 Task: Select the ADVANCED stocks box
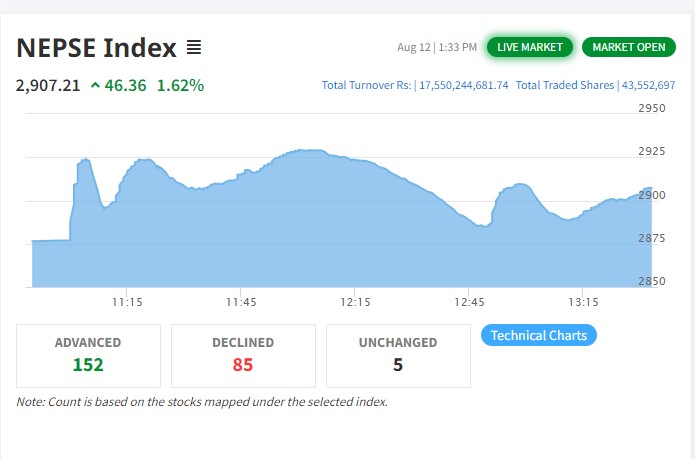click(88, 355)
